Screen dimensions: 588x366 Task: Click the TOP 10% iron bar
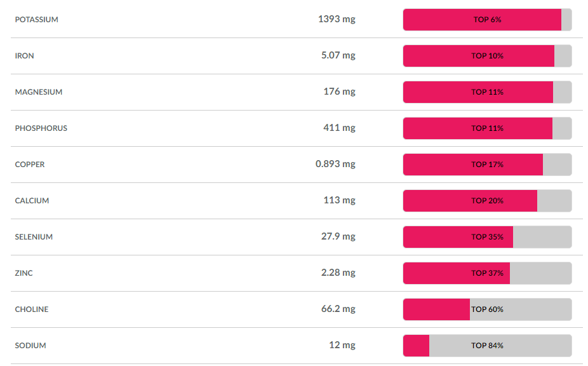487,55
